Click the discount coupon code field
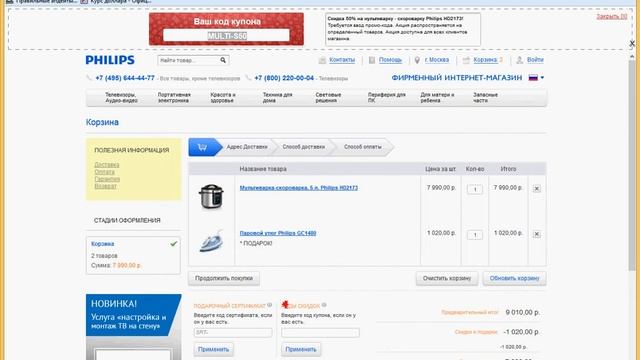 [x=320, y=333]
